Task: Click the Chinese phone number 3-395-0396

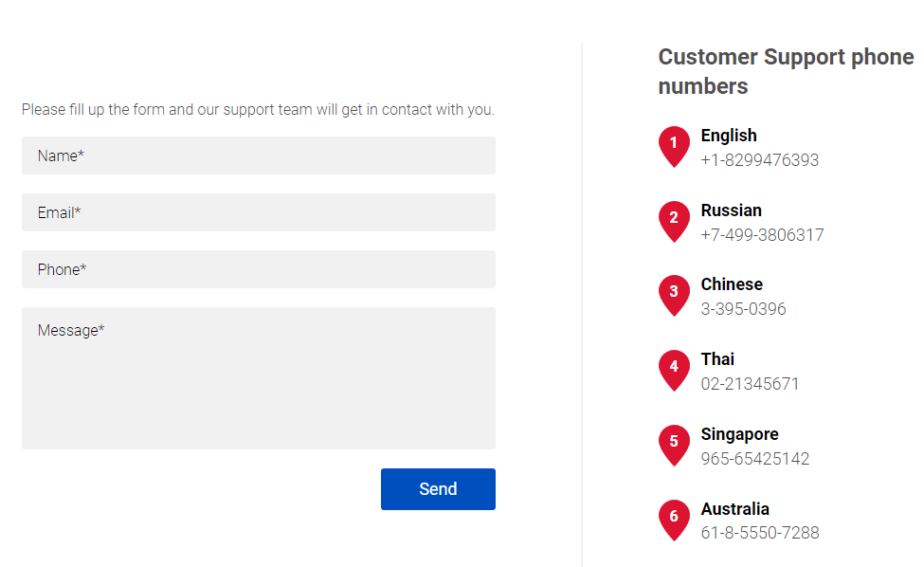Action: [x=743, y=309]
